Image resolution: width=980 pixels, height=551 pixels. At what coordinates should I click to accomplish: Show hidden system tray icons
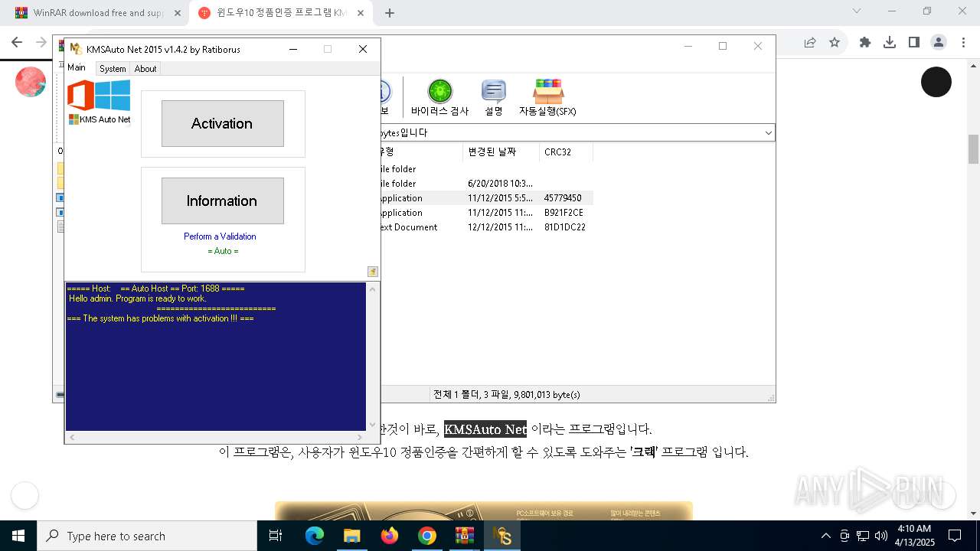pos(825,536)
